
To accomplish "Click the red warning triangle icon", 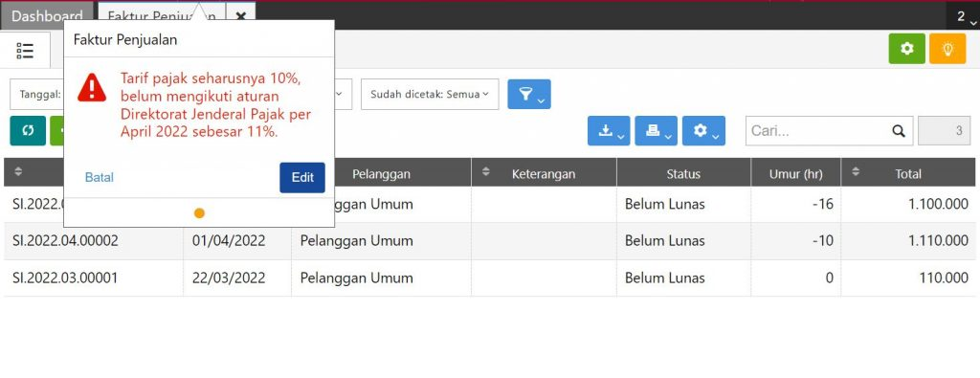I will (92, 87).
